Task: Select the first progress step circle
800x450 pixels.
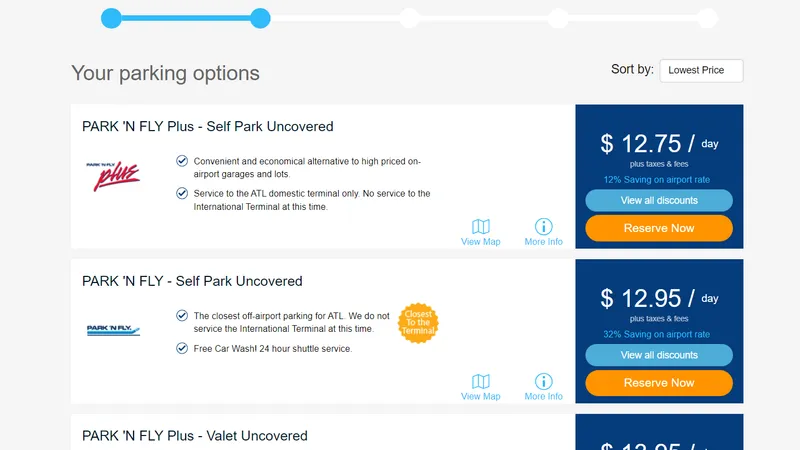Action: click(x=111, y=18)
